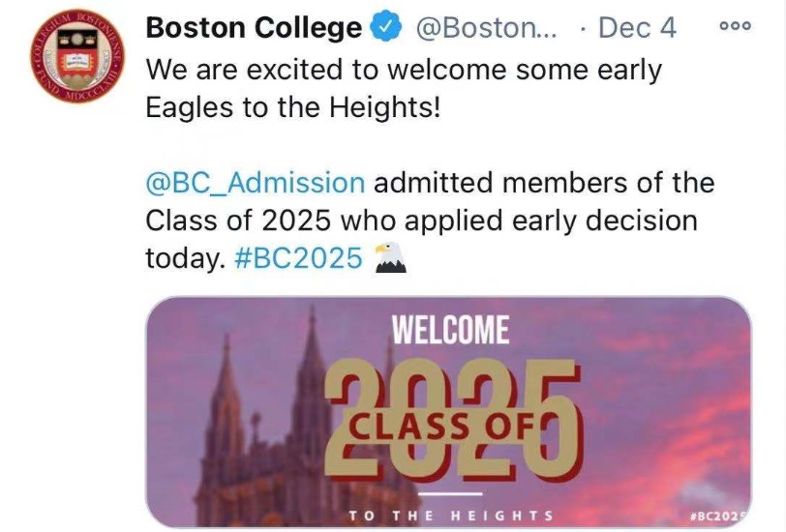The height and width of the screenshot is (532, 786).
Task: Click the white divider line above the tagline
Action: coord(452,495)
